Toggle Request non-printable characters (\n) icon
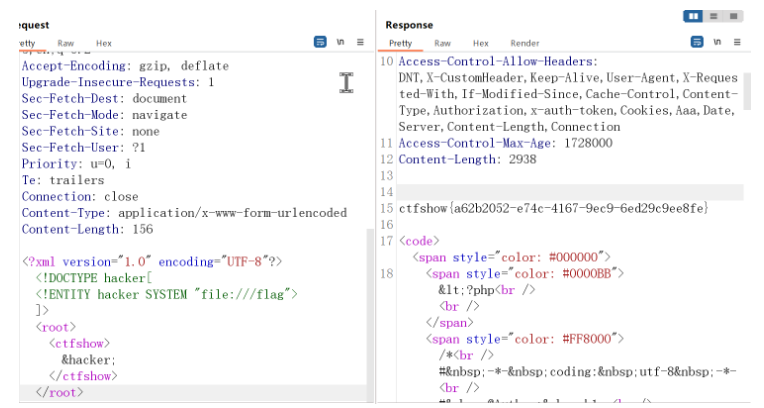 point(341,42)
